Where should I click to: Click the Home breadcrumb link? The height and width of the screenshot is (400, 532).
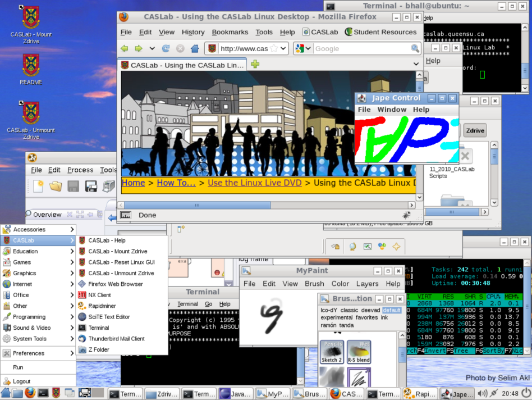[134, 183]
